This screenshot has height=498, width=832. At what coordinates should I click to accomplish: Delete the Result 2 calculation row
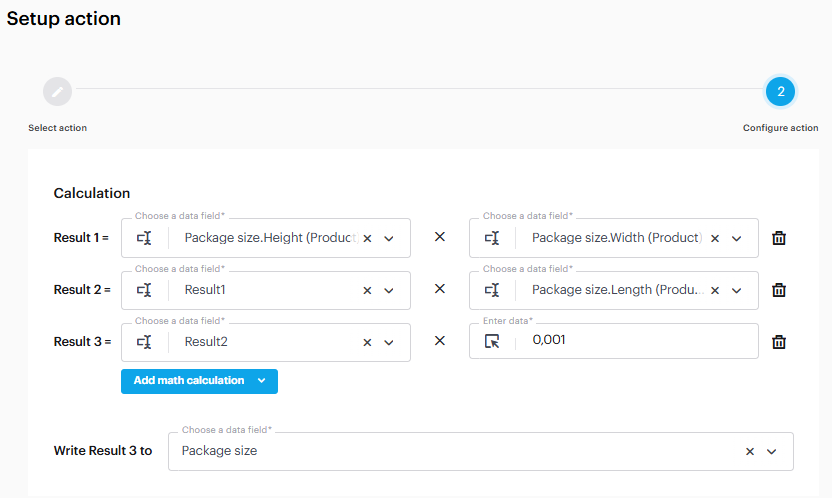coord(779,290)
